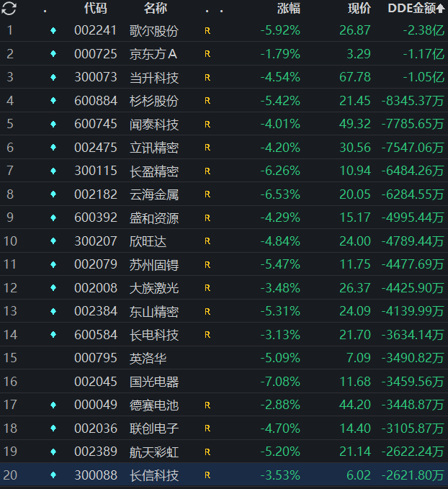This screenshot has width=448, height=489.
Task: Select stock name 当升科技
Action: (154, 77)
